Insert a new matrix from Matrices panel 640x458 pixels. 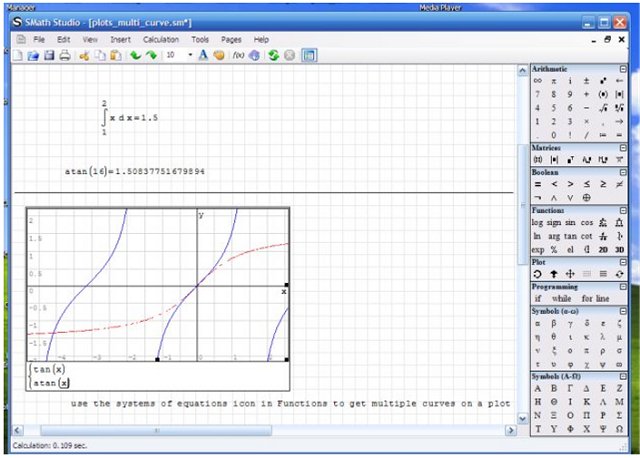[538, 160]
